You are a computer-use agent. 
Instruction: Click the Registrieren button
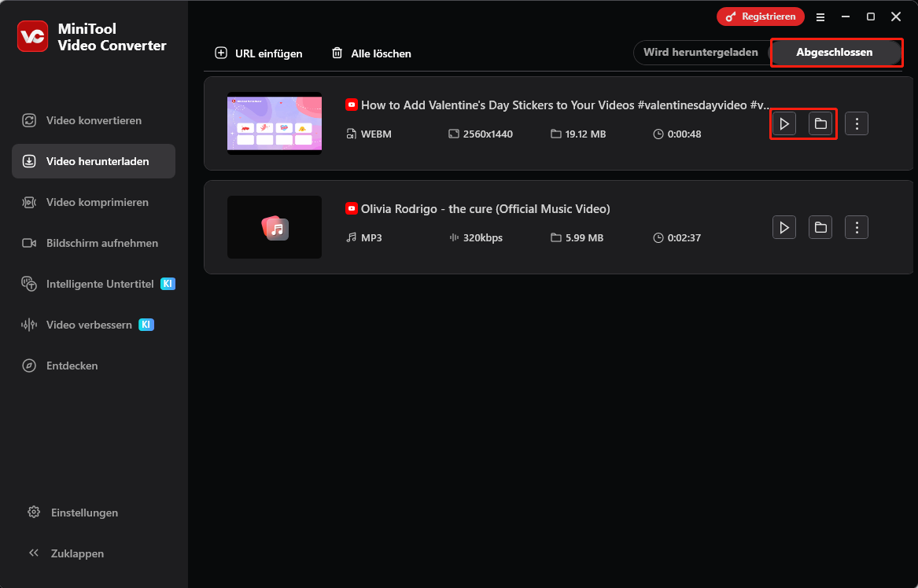(x=761, y=17)
